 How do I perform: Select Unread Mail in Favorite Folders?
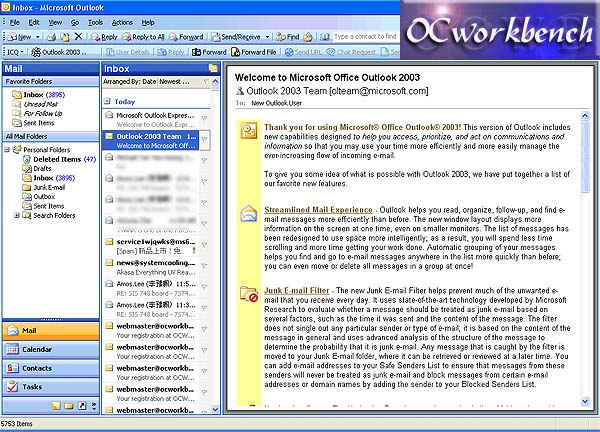point(35,104)
